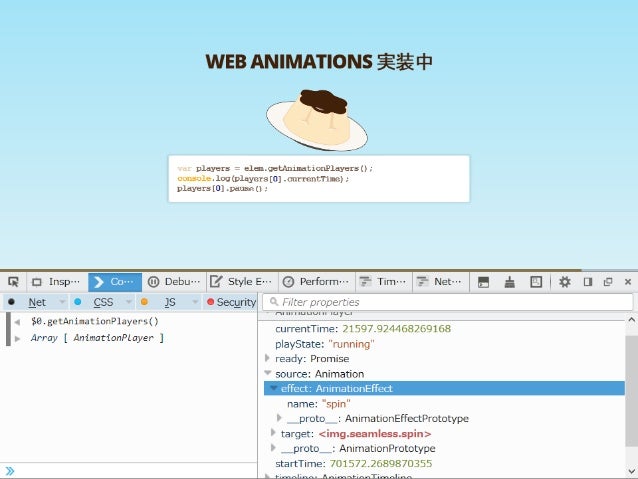638x479 pixels.
Task: Expand __proto__: AnimationPrototype
Action: 273,448
